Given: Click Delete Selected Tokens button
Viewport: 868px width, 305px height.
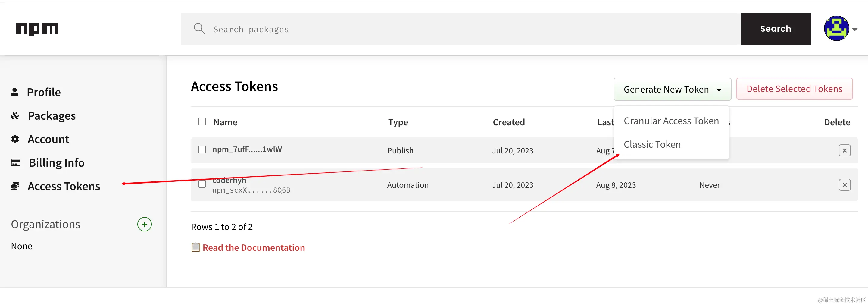Looking at the screenshot, I should [x=794, y=89].
